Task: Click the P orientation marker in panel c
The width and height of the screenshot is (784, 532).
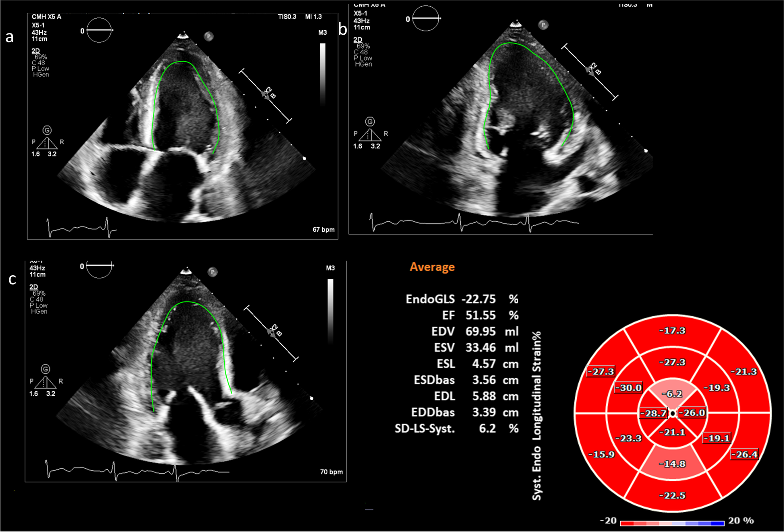Action: tap(213, 272)
